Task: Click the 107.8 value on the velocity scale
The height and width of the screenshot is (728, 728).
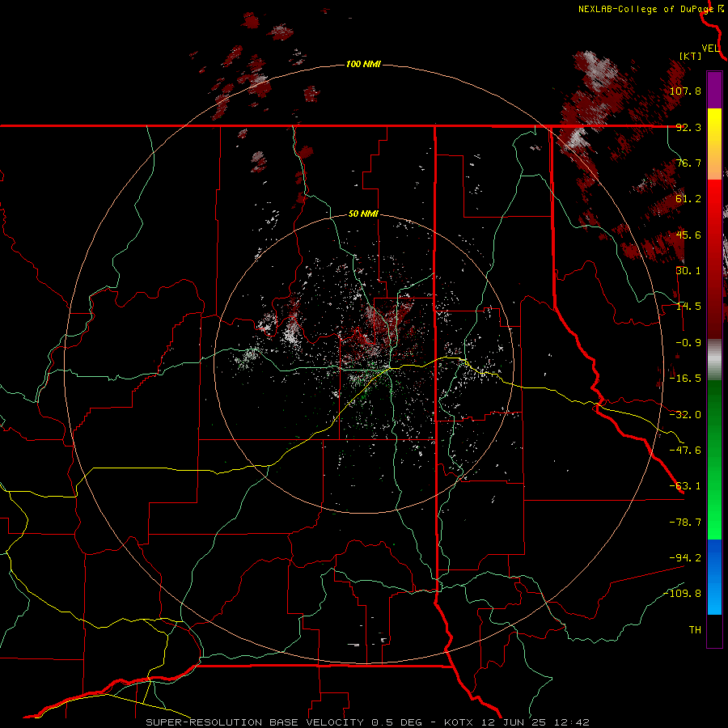Action: [685, 91]
